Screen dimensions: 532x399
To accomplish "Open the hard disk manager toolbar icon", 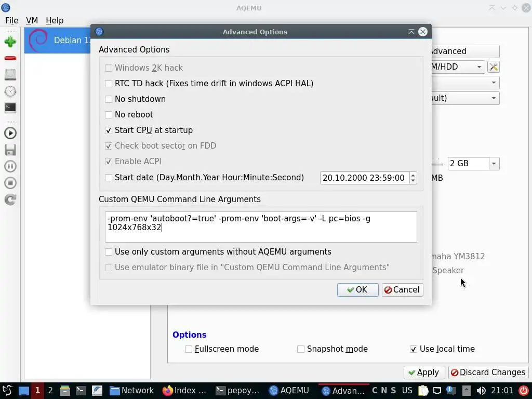I will pyautogui.click(x=10, y=75).
